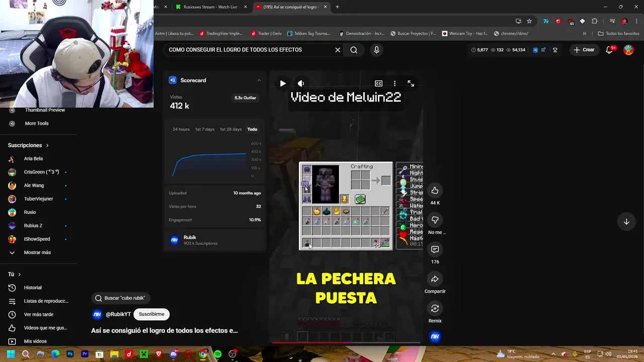The image size is (644, 362).
Task: Run search with the magnifier button
Action: [354, 50]
